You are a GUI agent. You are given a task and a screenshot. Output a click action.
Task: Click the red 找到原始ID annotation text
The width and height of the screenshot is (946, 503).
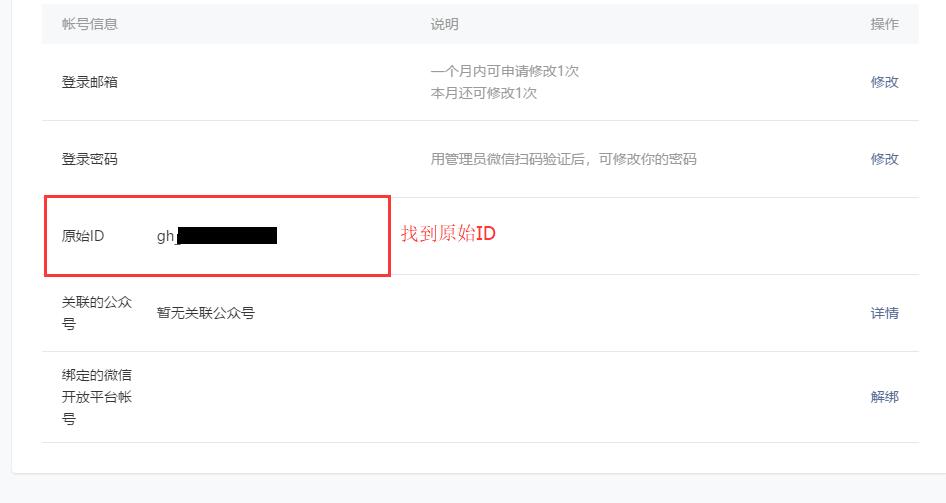click(448, 233)
